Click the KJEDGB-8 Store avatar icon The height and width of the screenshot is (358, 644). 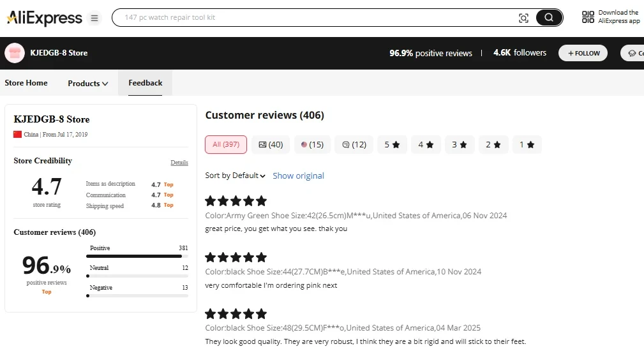pos(15,53)
